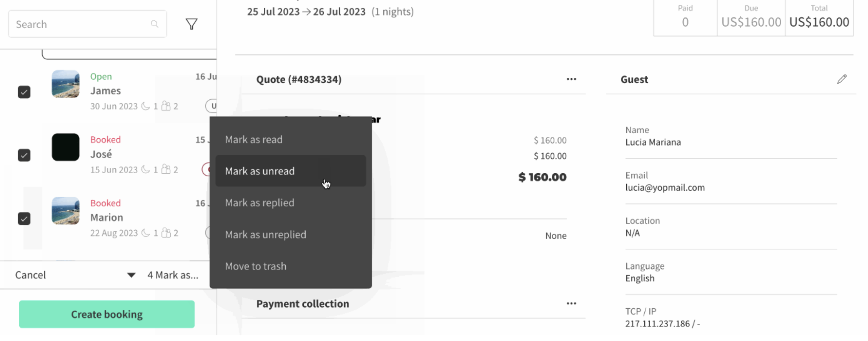The image size is (868, 341).
Task: Click Cancel to exit selection mode
Action: (30, 275)
